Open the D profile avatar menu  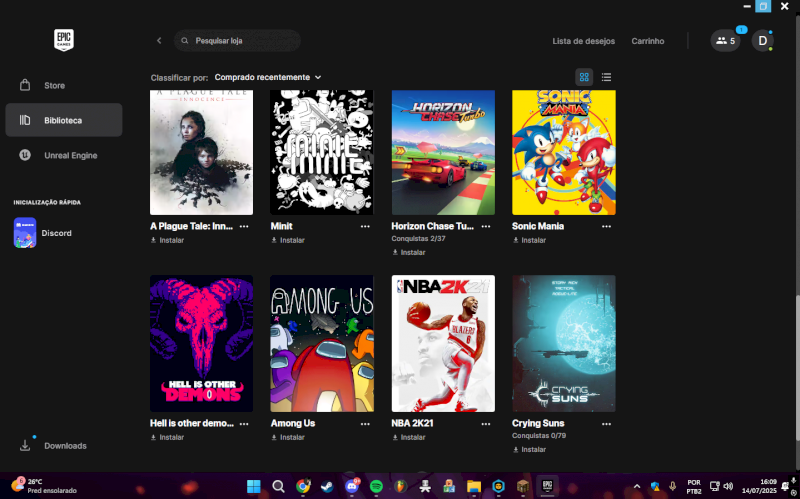click(x=762, y=41)
